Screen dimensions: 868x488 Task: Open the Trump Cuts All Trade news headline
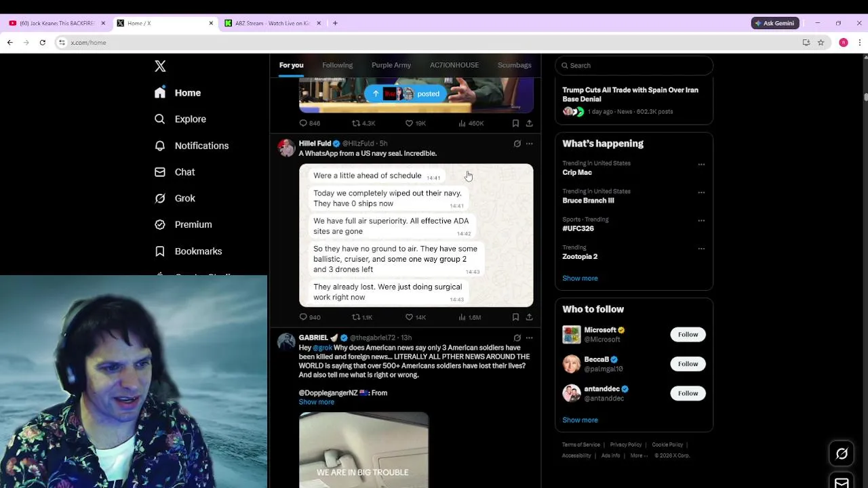click(x=630, y=94)
